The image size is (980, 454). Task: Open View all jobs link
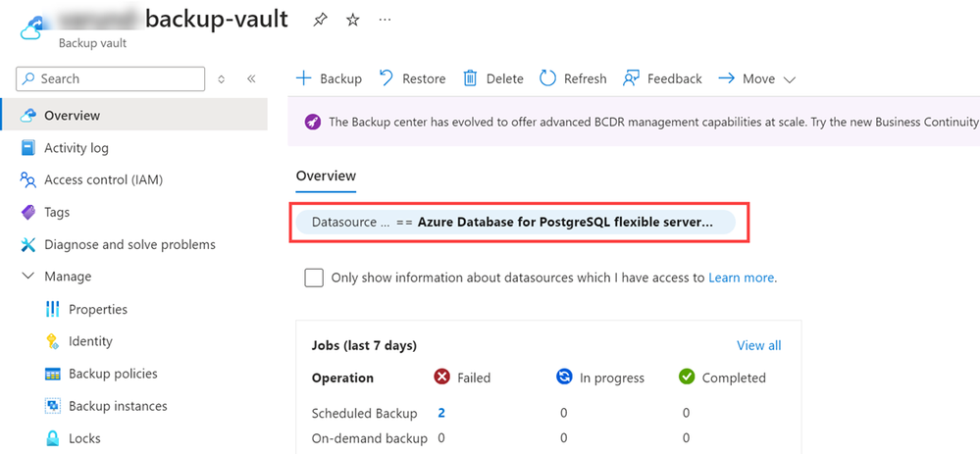[x=758, y=345]
